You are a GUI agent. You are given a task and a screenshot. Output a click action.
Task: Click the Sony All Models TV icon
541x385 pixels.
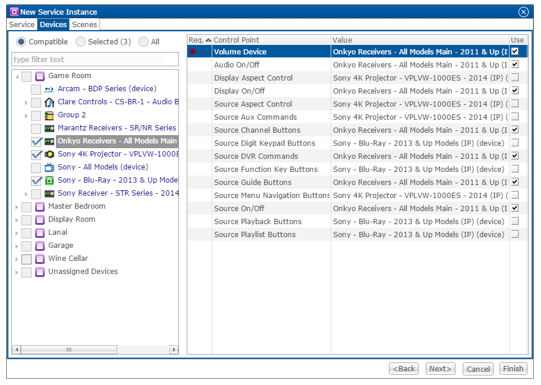tap(49, 167)
